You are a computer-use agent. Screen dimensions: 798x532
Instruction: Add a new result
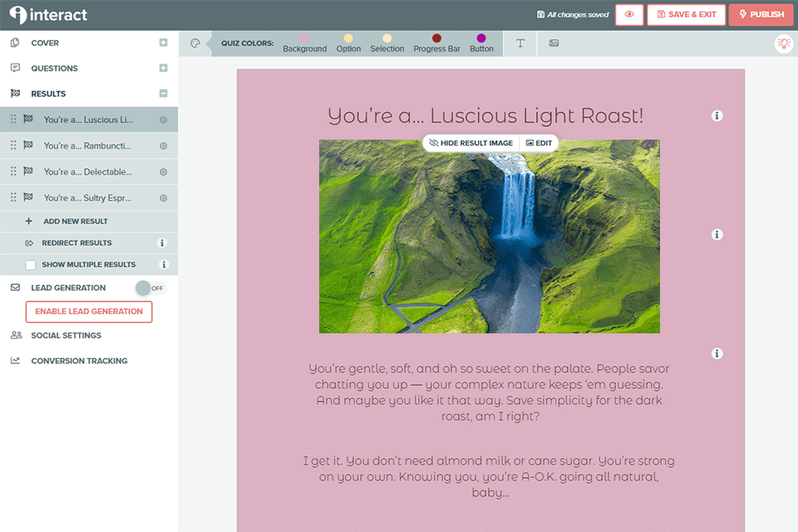tap(76, 221)
